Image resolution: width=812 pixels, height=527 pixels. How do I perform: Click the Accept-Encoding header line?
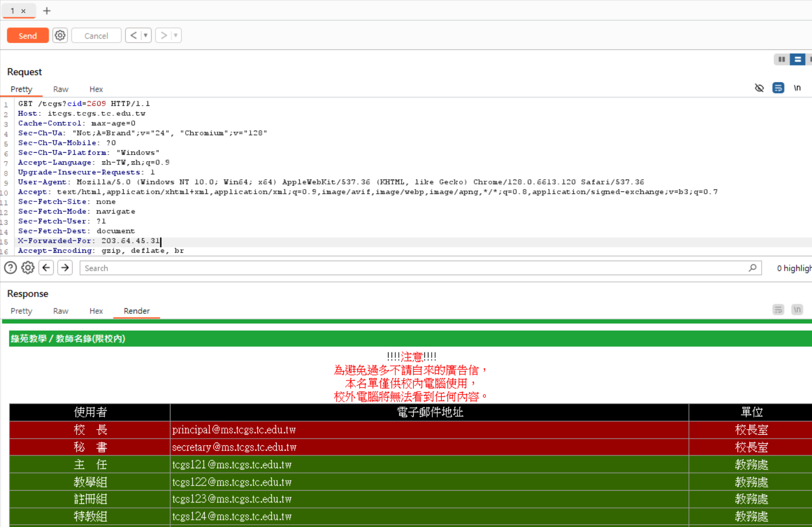click(101, 251)
